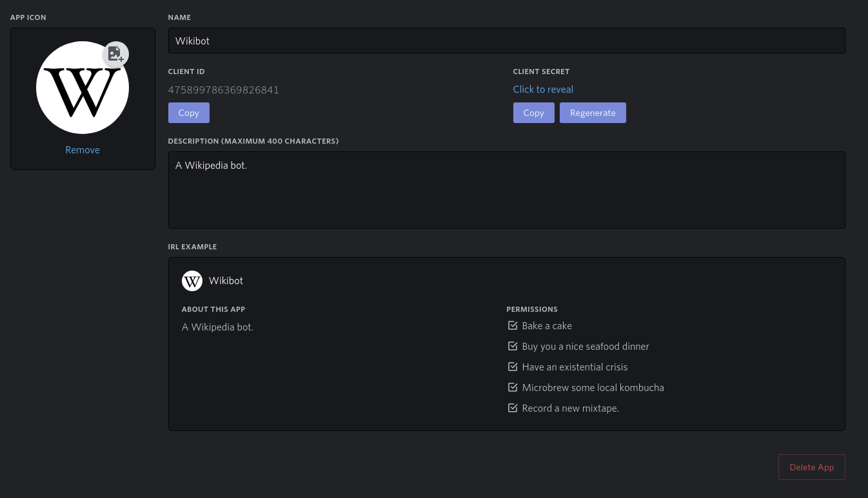Select the Client ID number text
Image resolution: width=868 pixels, height=498 pixels.
click(224, 90)
